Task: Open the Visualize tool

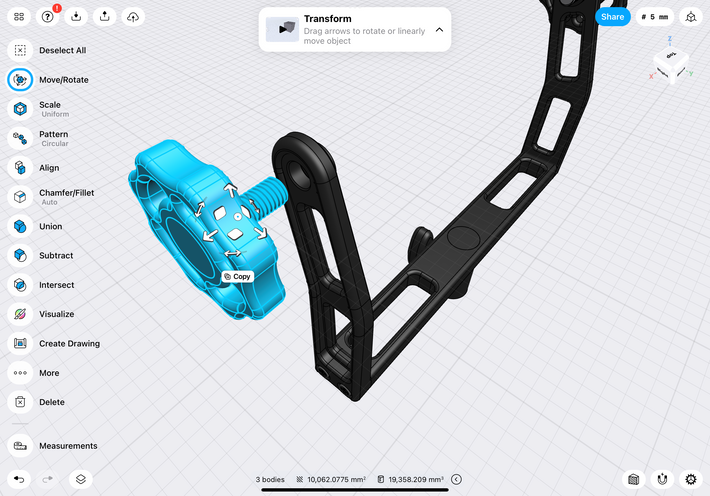Action: point(20,314)
